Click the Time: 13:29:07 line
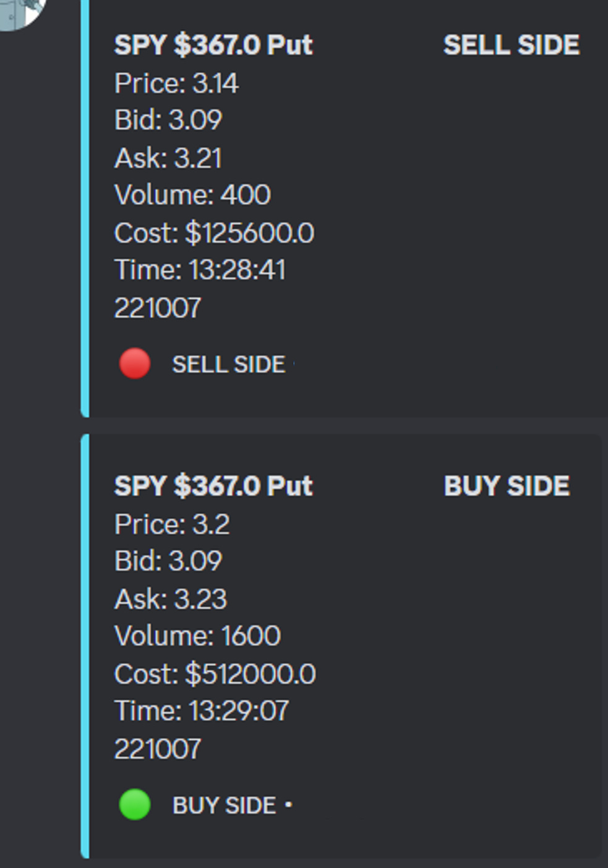 202,711
